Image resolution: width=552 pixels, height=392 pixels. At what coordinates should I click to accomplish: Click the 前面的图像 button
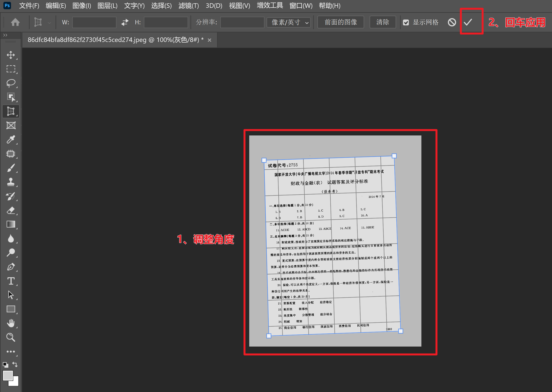click(340, 22)
